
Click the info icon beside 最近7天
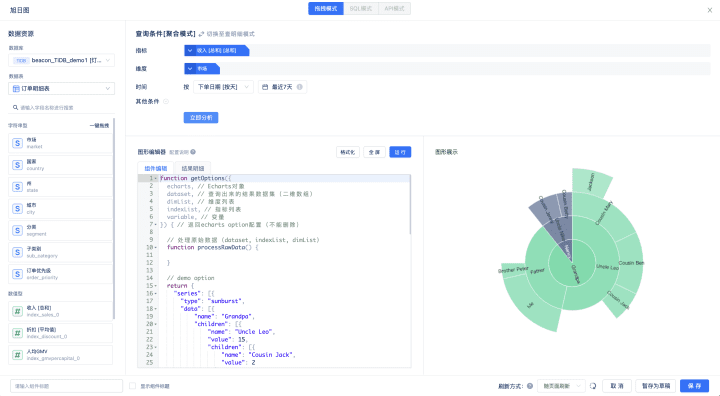(299, 87)
